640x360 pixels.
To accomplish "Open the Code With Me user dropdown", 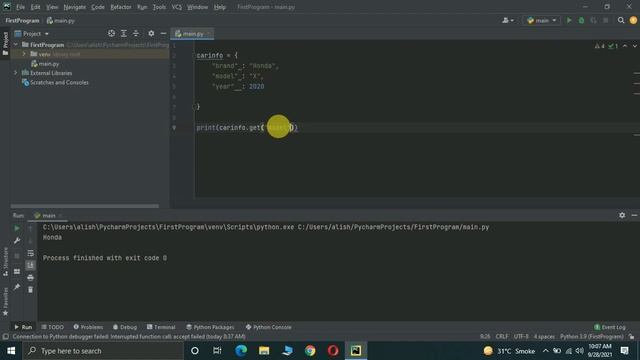I will click(508, 20).
